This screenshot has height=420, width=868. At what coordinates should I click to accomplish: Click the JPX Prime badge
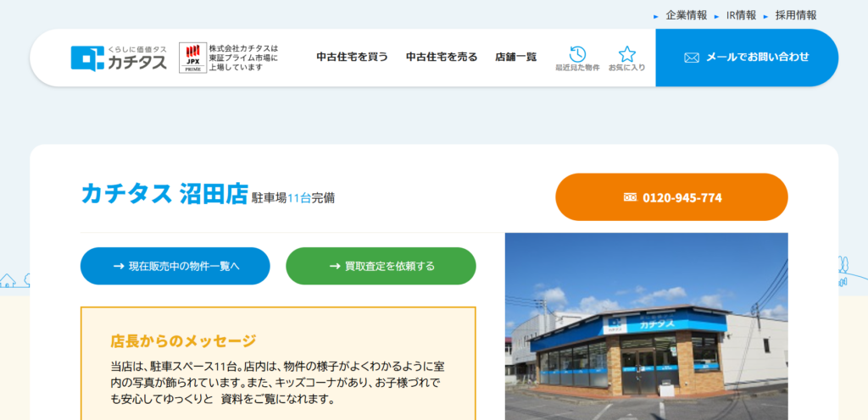coord(192,58)
